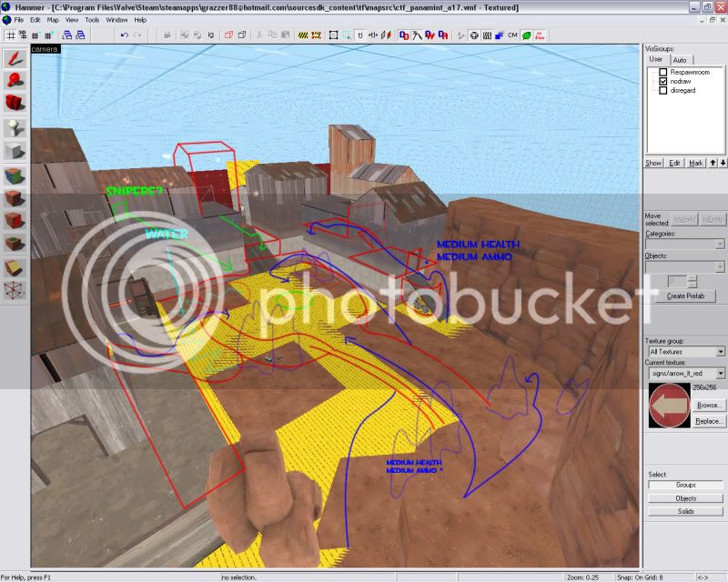728x582 pixels.
Task: Open the File menu
Action: (18, 20)
